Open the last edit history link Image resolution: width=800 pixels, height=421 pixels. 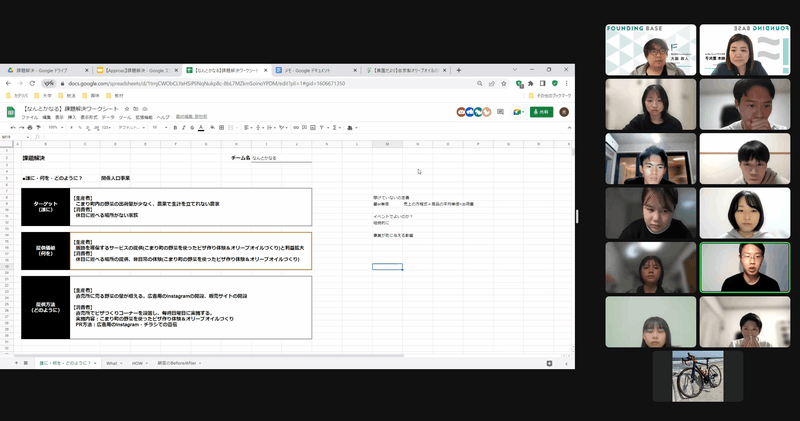click(x=191, y=117)
